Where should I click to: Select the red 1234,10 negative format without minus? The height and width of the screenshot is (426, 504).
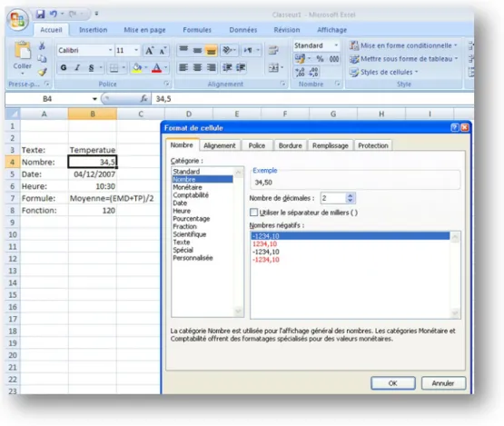350,243
